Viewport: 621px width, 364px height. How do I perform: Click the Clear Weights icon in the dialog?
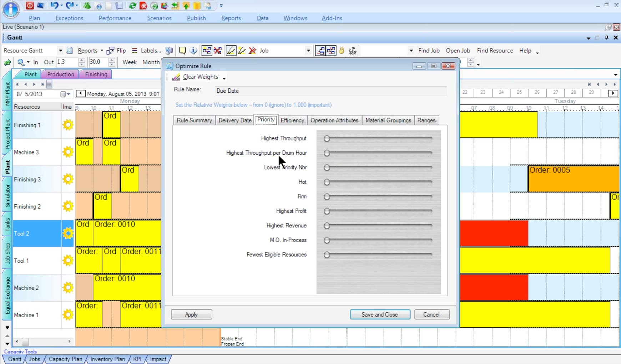pos(176,77)
